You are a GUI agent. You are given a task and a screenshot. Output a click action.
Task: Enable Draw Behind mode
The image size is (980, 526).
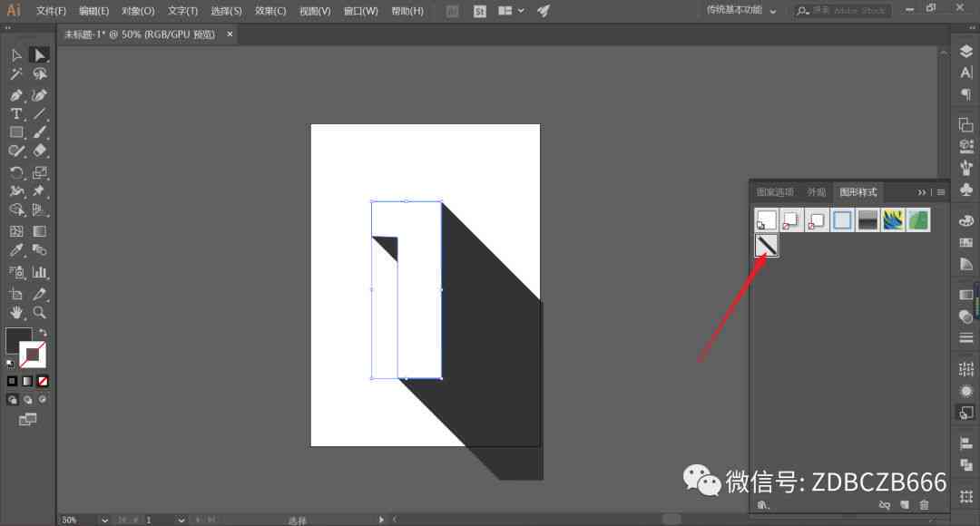tap(27, 400)
